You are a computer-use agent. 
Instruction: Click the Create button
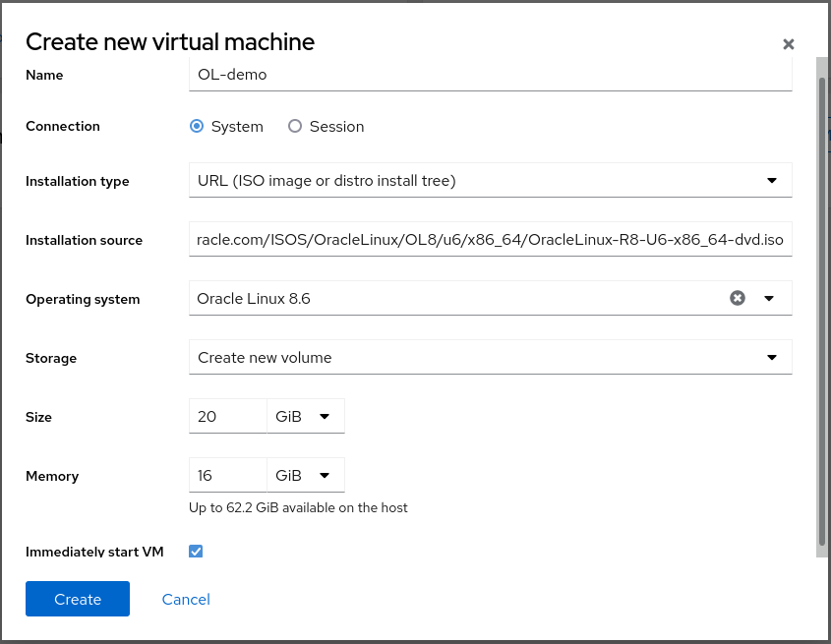tap(78, 599)
